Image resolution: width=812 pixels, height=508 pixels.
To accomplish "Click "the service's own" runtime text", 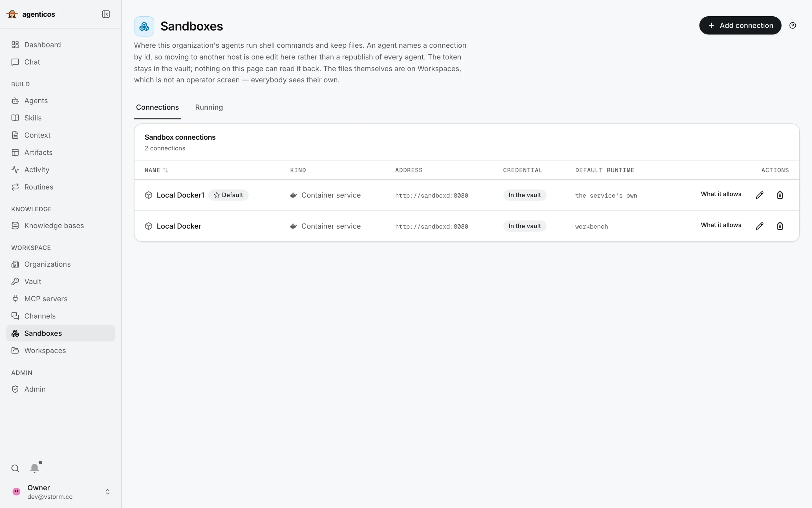I will pyautogui.click(x=606, y=196).
